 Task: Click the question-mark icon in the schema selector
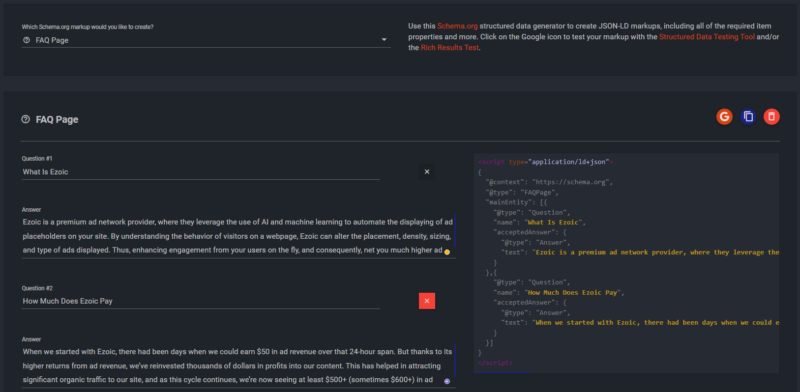(x=27, y=40)
